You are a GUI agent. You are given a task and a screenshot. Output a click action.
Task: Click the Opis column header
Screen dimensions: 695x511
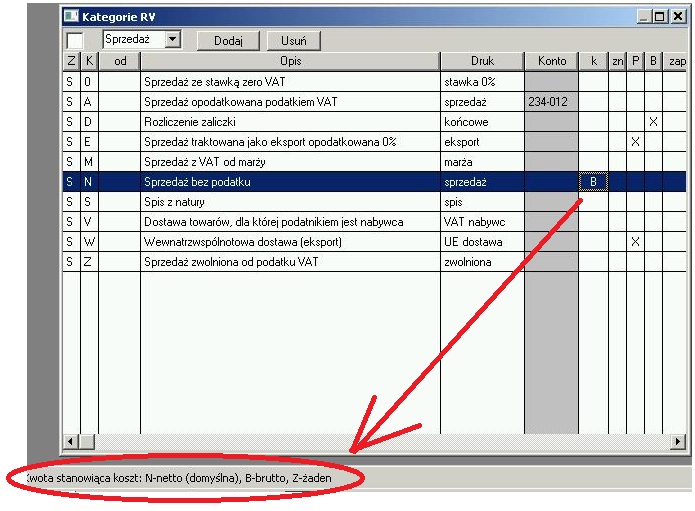point(289,61)
